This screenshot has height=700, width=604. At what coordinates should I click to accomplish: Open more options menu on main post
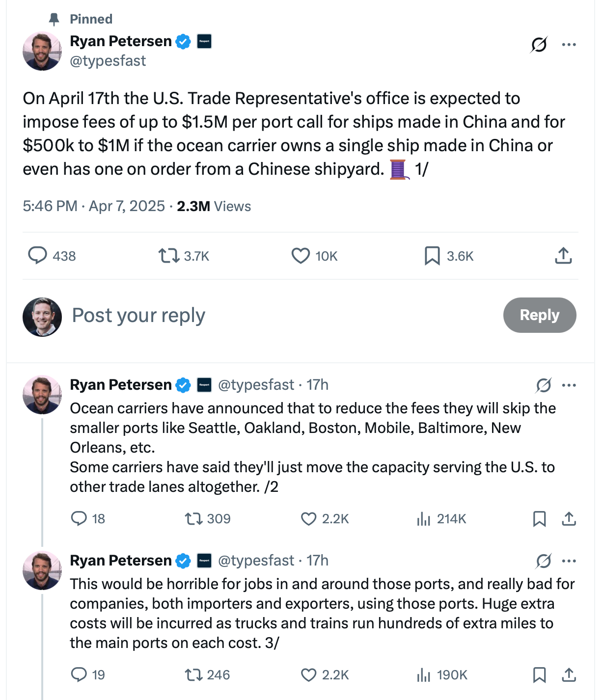point(569,45)
